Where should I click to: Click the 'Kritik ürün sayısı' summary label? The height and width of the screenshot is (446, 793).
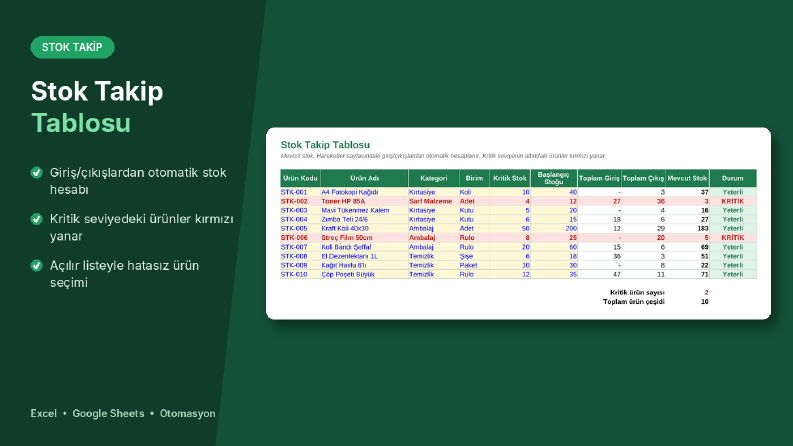637,293
